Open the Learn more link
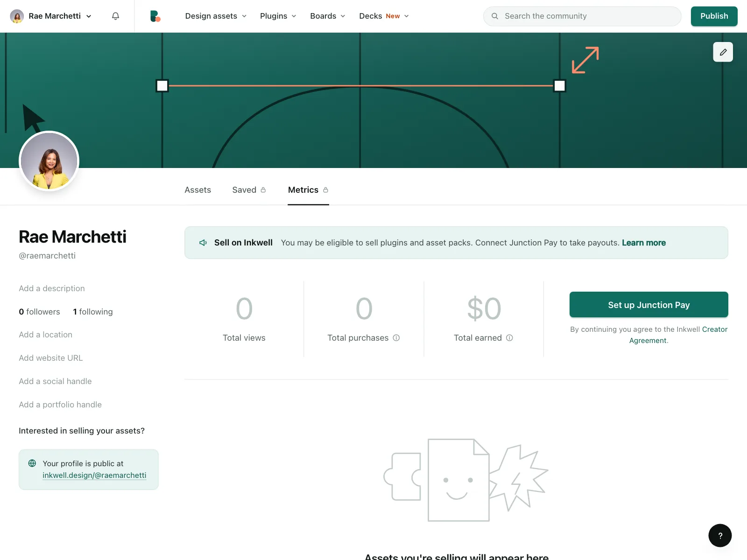The image size is (747, 560). [644, 243]
